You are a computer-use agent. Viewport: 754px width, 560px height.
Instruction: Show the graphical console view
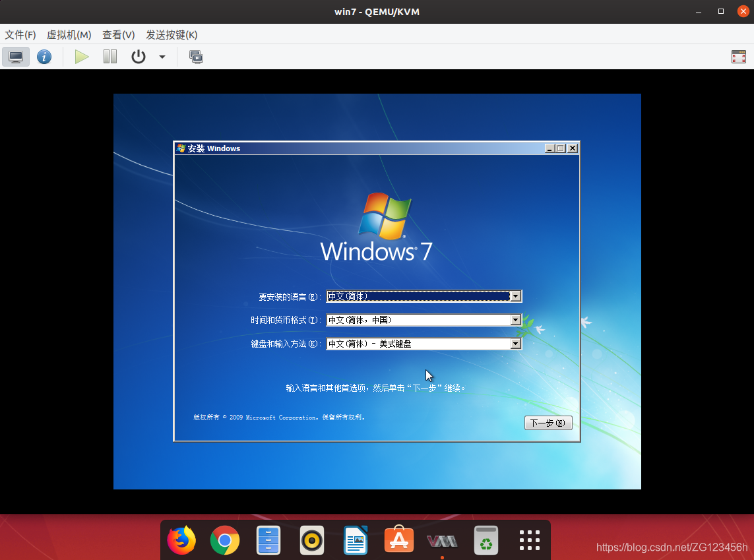[x=16, y=57]
